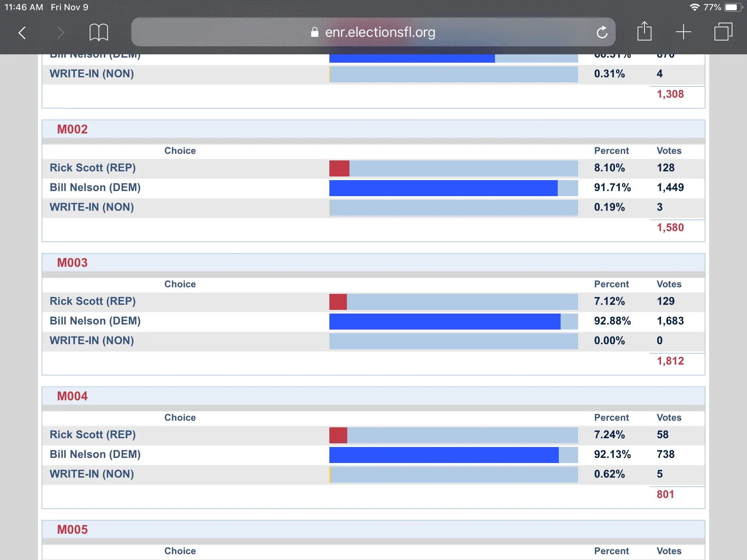Open the share sheet icon
Screen dimensions: 747x560
pyautogui.click(x=644, y=32)
